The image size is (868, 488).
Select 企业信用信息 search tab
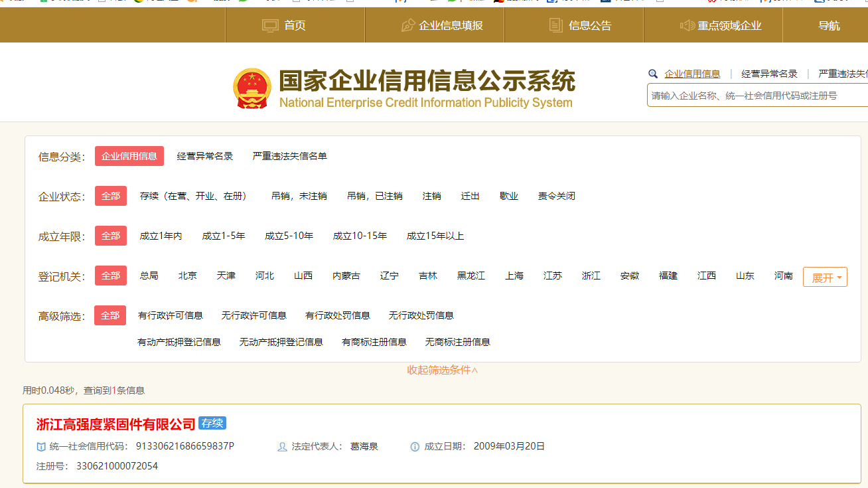point(692,74)
